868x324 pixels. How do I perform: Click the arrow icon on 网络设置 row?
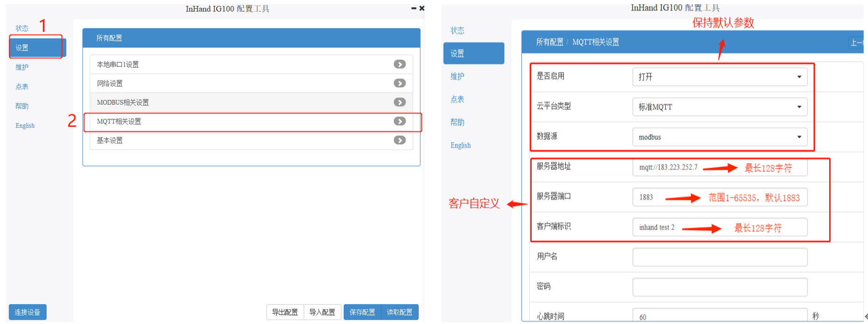point(399,83)
